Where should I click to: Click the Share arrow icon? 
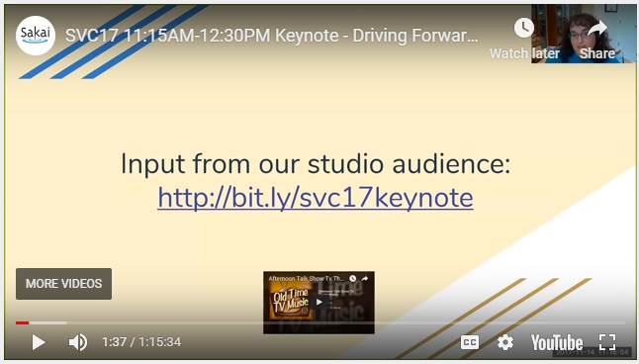pos(597,29)
